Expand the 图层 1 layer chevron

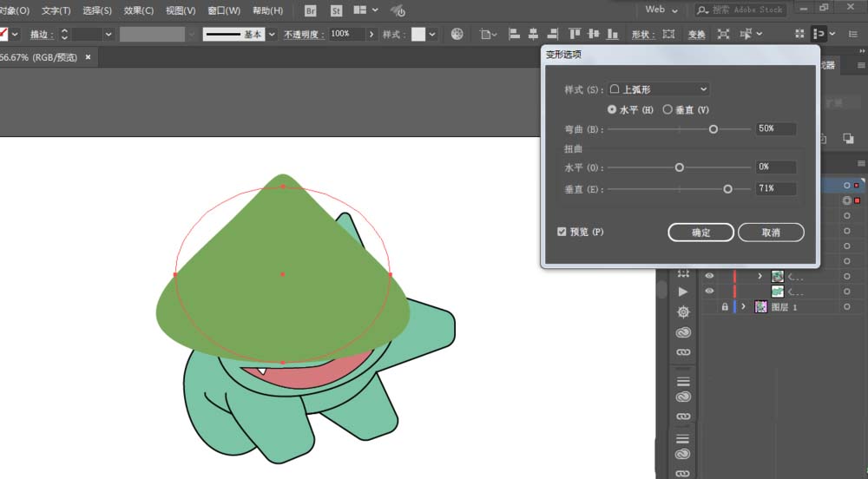(744, 306)
